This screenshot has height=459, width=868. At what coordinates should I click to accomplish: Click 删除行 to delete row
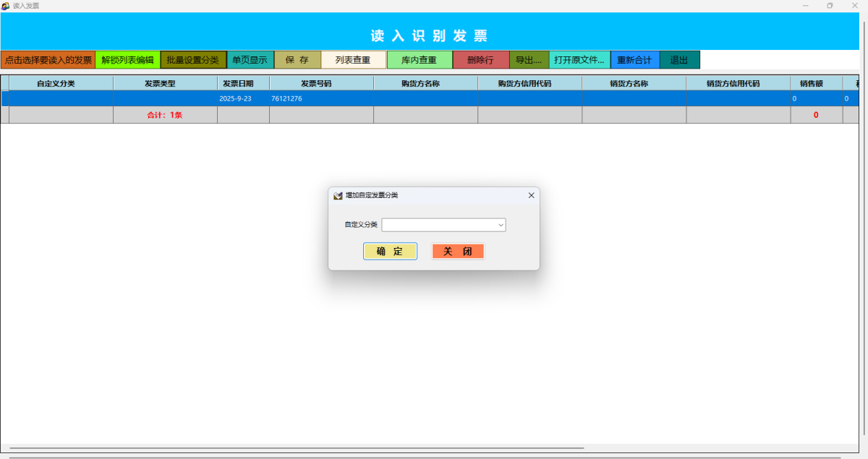tap(480, 60)
